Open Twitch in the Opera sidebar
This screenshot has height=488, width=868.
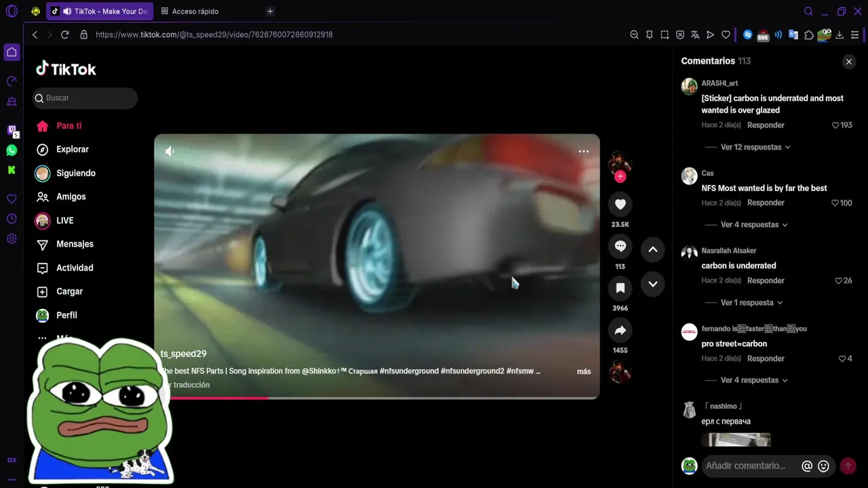click(12, 130)
